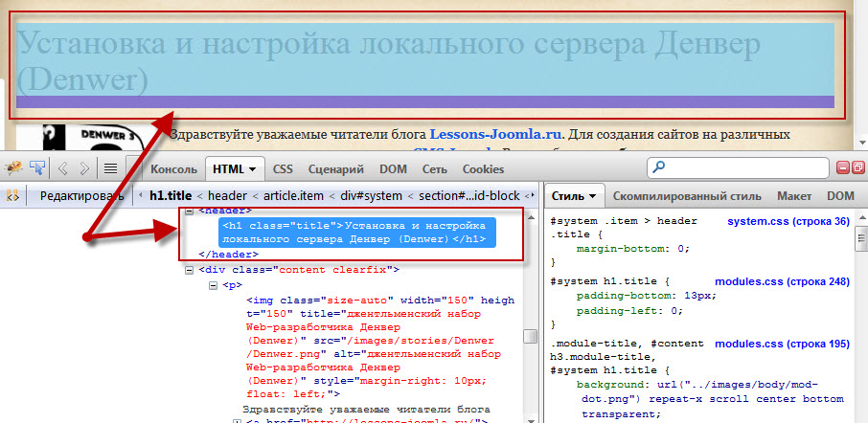868x423 pixels.
Task: Toggle break on mutate icon
Action: tap(13, 196)
